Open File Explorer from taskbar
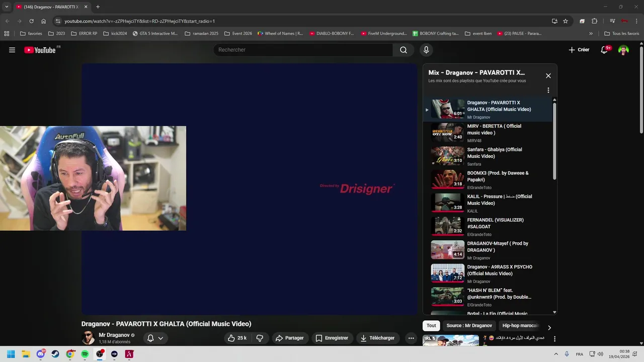Screen dimensions: 644x362 click(26, 354)
